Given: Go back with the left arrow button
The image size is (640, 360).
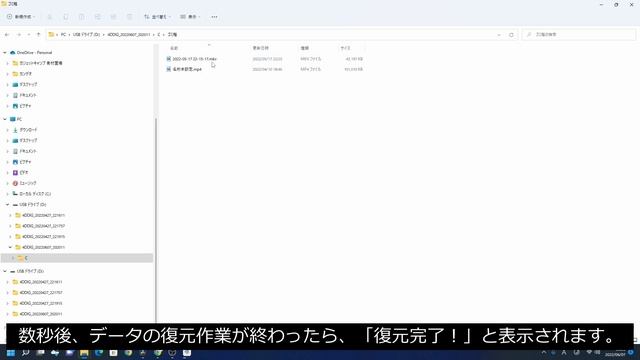Looking at the screenshot, I should (7, 35).
